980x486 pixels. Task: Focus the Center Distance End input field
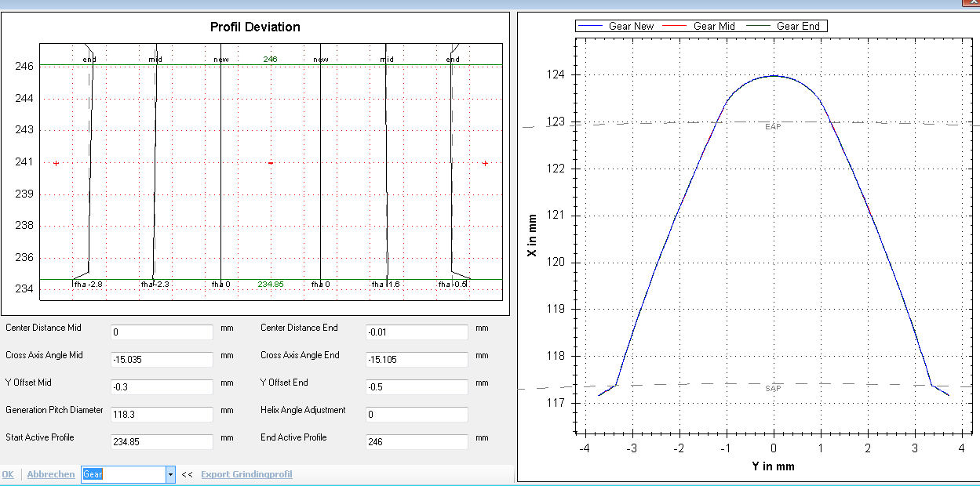(x=417, y=332)
